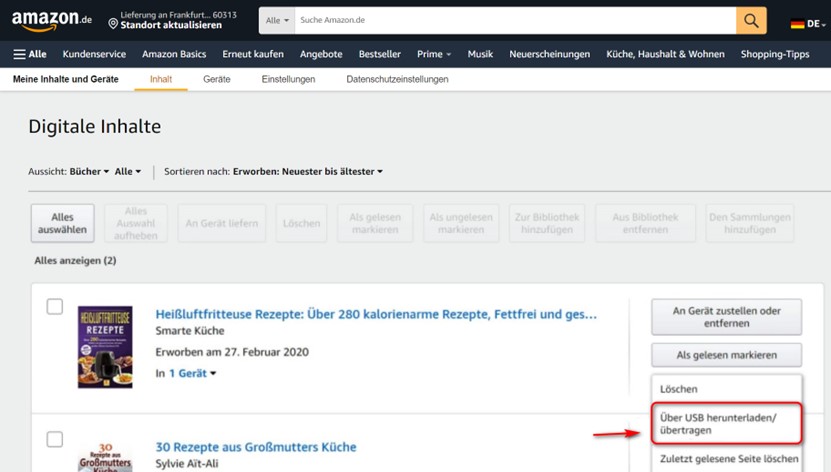Click the Alles Auswahl aufheben button
The width and height of the screenshot is (831, 472).
click(136, 223)
